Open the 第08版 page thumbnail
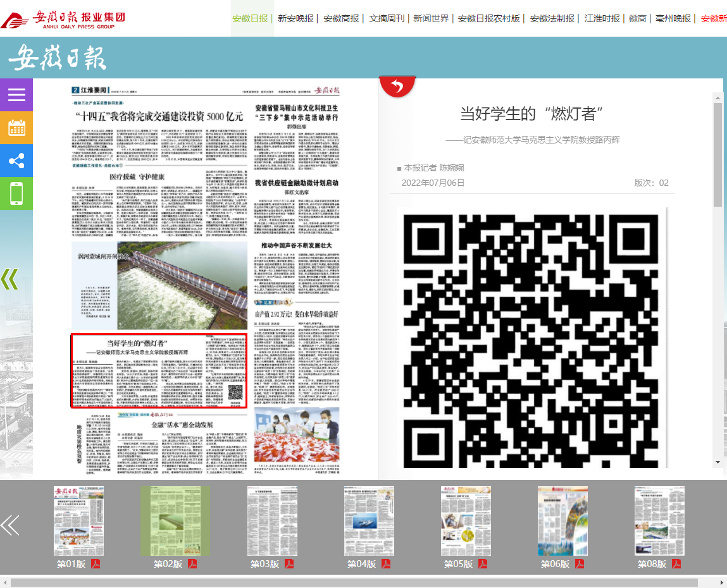 659,521
